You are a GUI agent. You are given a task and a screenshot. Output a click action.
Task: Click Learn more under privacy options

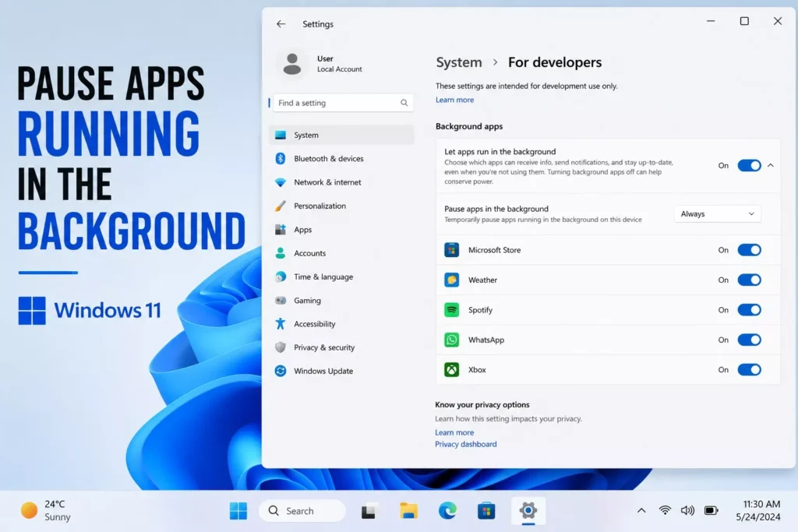point(454,432)
